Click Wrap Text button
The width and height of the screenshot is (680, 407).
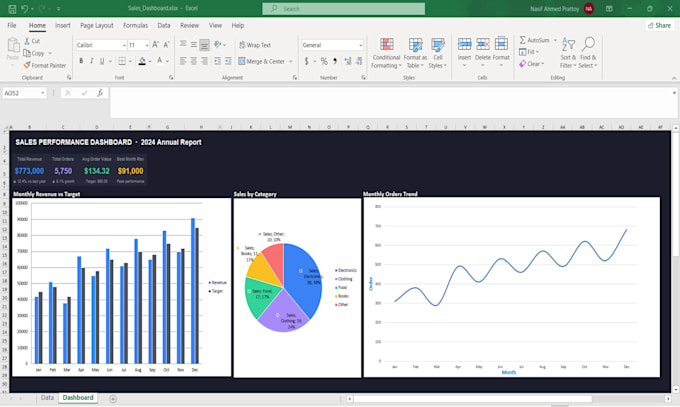(x=255, y=45)
